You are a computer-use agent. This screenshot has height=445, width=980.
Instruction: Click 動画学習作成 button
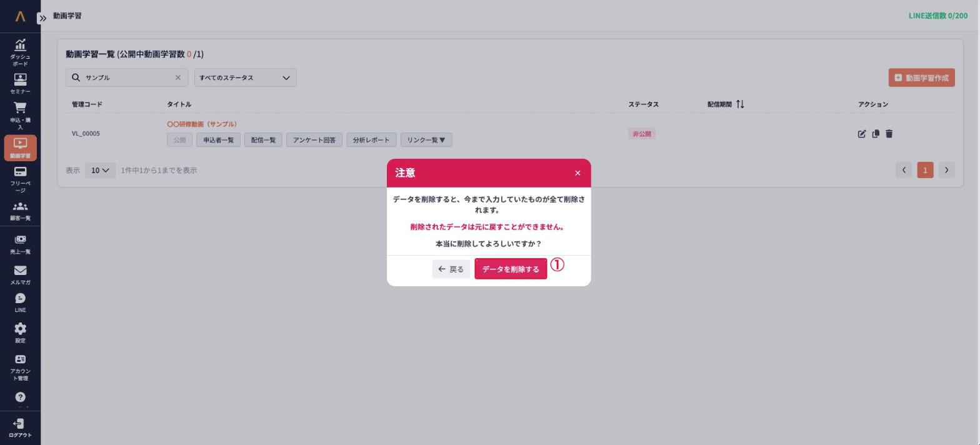tap(921, 77)
